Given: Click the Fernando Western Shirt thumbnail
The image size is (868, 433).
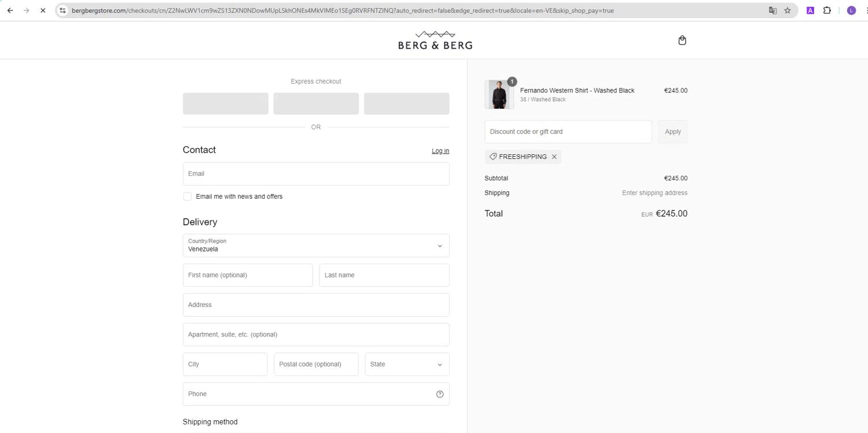Looking at the screenshot, I should tap(499, 95).
